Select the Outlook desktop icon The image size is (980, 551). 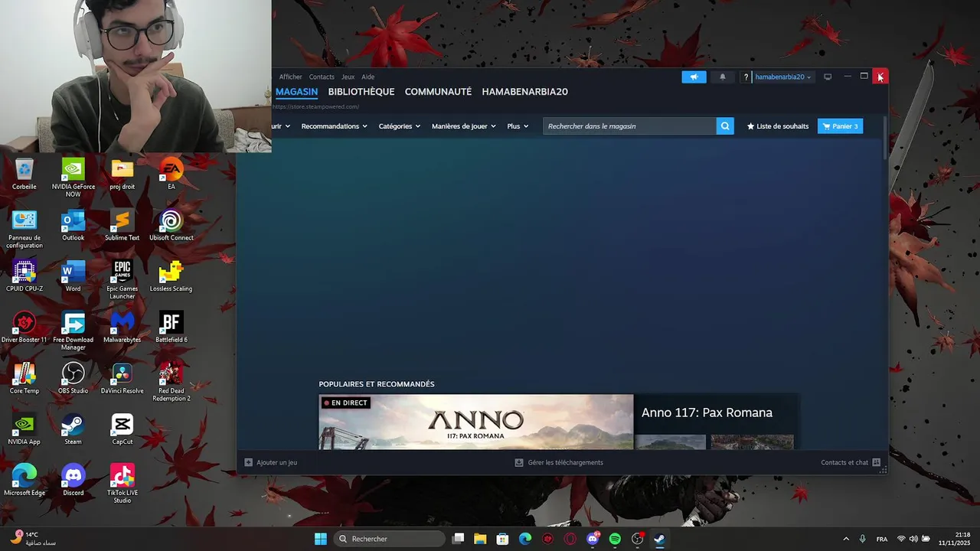pyautogui.click(x=73, y=226)
